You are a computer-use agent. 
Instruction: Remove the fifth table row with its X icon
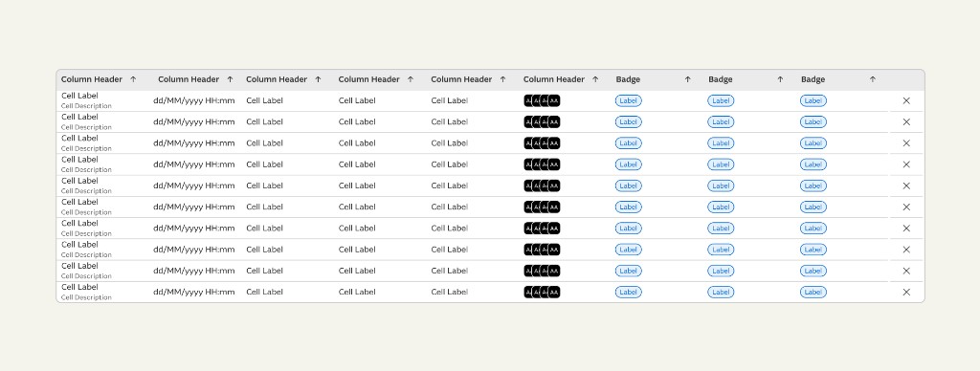(906, 185)
